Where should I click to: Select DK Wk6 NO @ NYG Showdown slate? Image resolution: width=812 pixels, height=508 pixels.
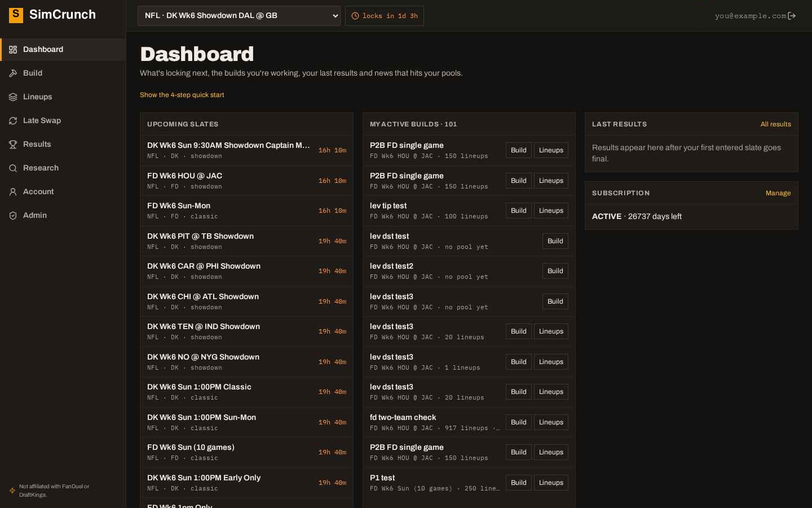pyautogui.click(x=246, y=362)
